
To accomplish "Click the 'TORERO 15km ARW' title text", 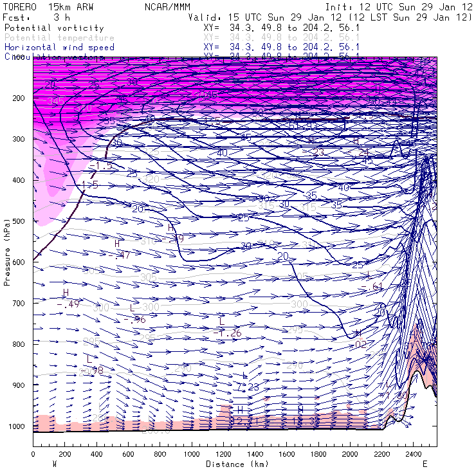I will (48, 7).
